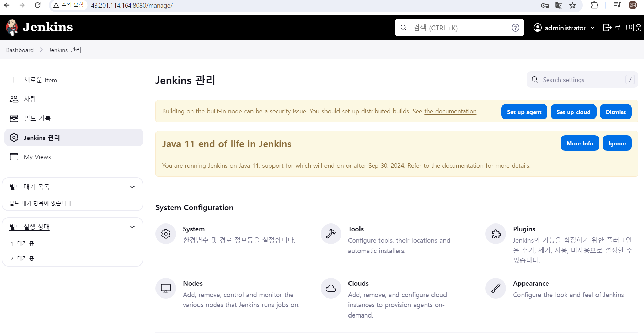644x333 pixels.
Task: Open the 빌드 실행 상태 link
Action: click(x=30, y=227)
